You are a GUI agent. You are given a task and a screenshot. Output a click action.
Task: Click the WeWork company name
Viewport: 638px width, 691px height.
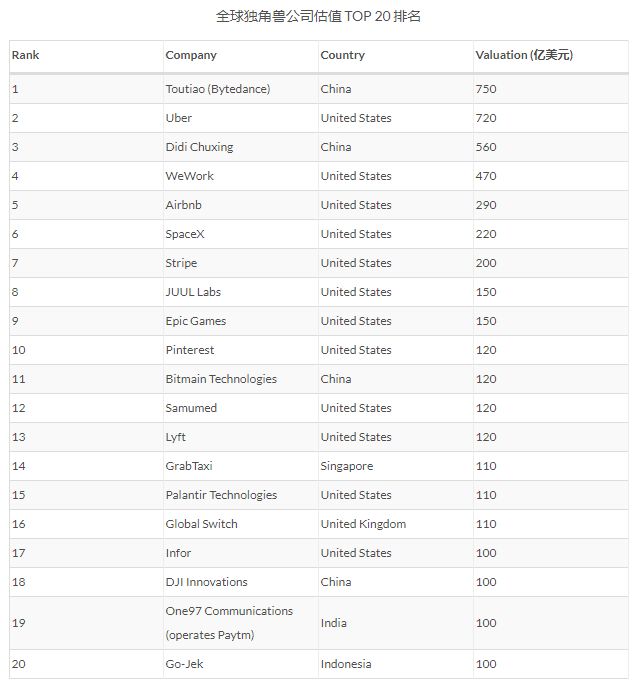189,176
